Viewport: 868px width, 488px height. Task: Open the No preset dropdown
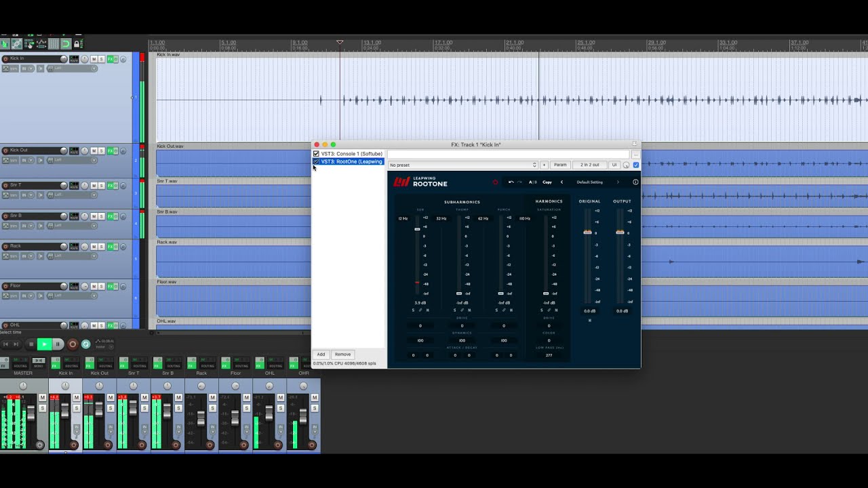463,165
